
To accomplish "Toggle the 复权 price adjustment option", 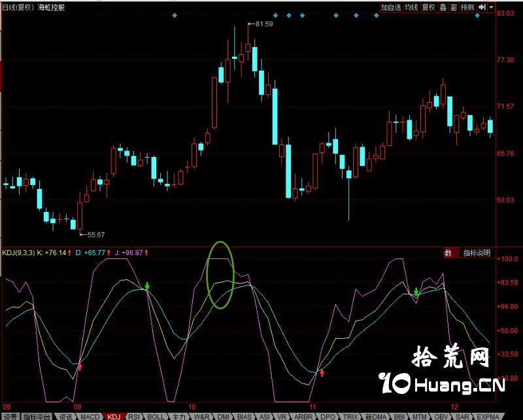I will 428,7.
